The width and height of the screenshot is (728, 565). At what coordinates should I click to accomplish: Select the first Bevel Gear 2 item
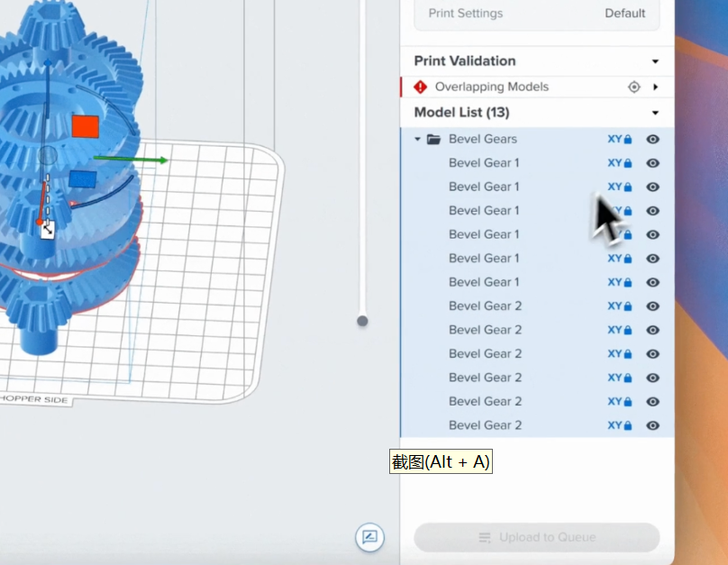(485, 305)
